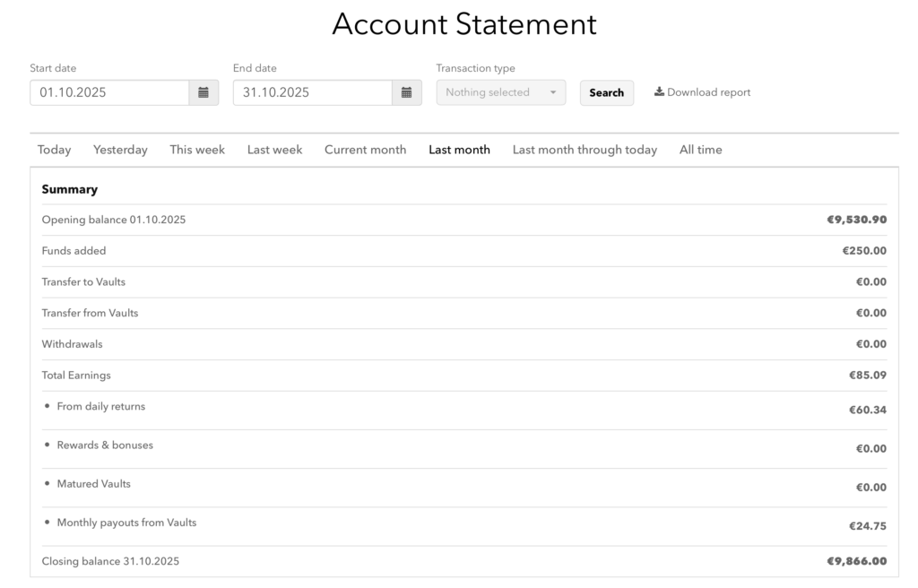Click the Download report link
Image resolution: width=918 pixels, height=588 pixels.
click(708, 92)
